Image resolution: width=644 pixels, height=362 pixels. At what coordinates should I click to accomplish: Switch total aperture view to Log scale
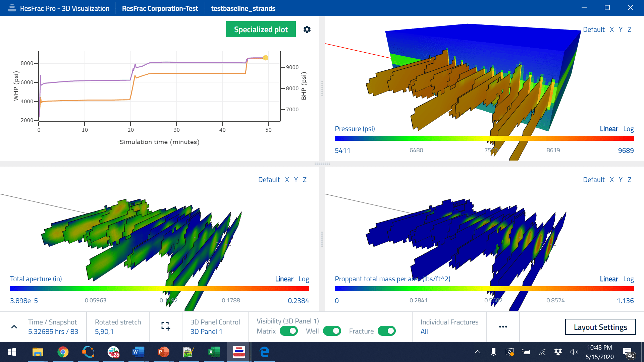[304, 279]
